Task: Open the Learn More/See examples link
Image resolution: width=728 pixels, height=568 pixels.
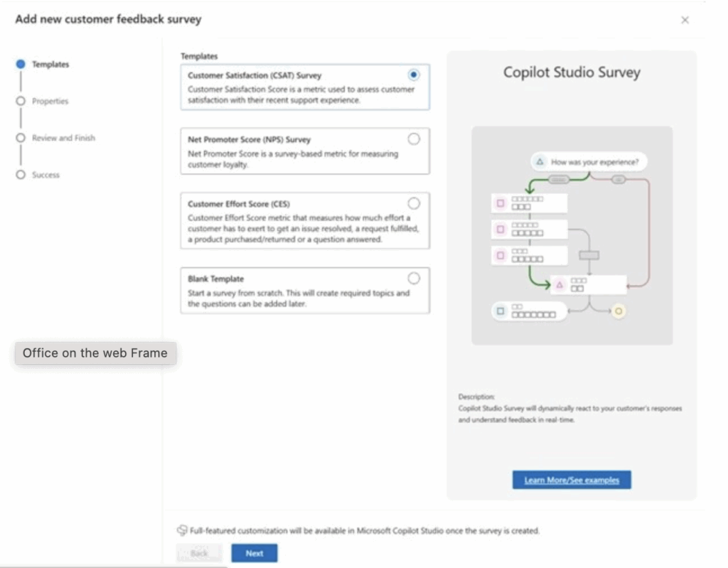Action: pyautogui.click(x=572, y=480)
